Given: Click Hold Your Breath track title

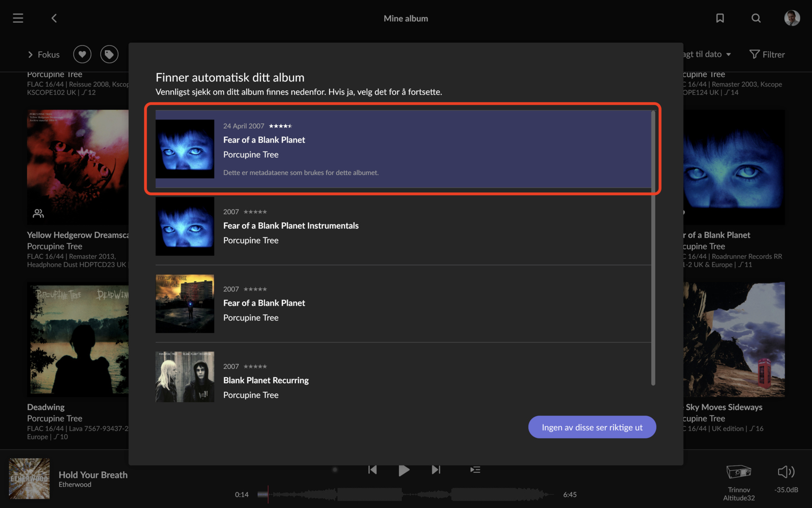Looking at the screenshot, I should [x=93, y=475].
